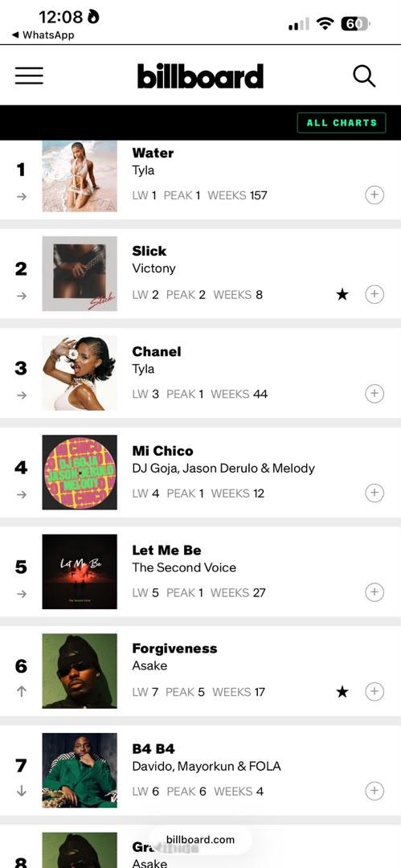Select Let Me Be song title
401x868 pixels.
point(166,551)
